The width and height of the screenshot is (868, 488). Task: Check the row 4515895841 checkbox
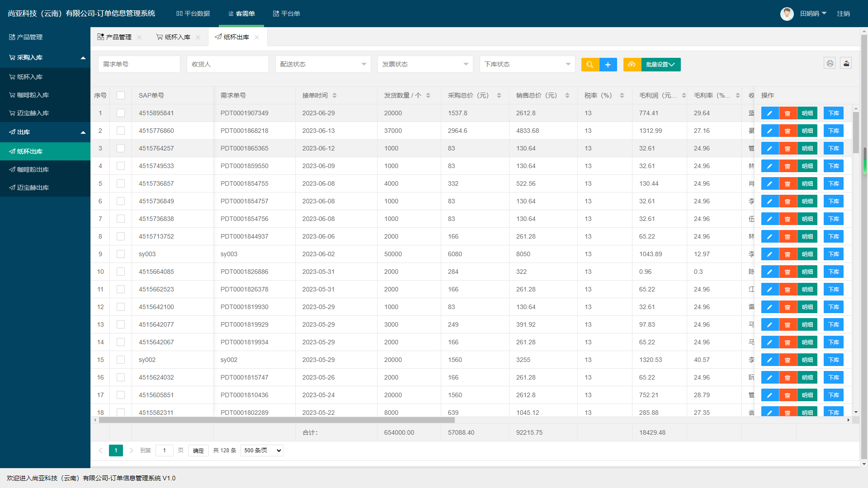click(x=121, y=113)
